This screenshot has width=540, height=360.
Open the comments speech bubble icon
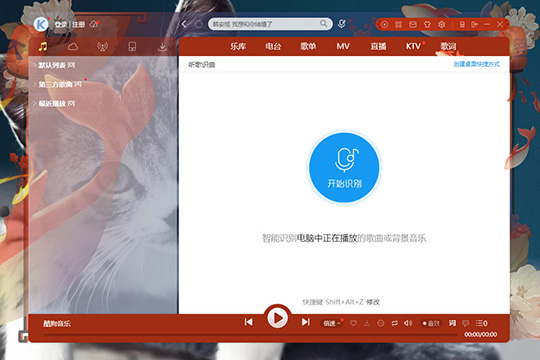click(x=466, y=323)
